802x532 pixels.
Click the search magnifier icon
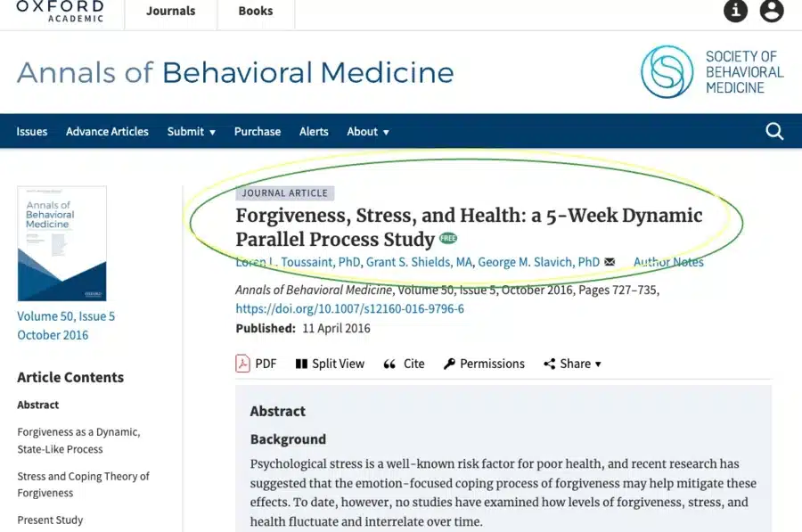[774, 132]
